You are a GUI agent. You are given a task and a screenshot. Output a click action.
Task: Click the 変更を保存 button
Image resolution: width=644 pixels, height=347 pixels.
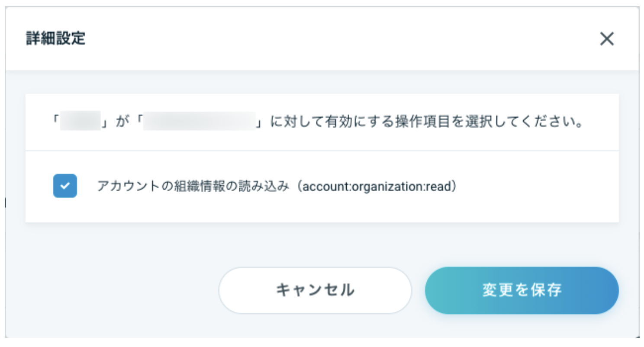coord(522,290)
